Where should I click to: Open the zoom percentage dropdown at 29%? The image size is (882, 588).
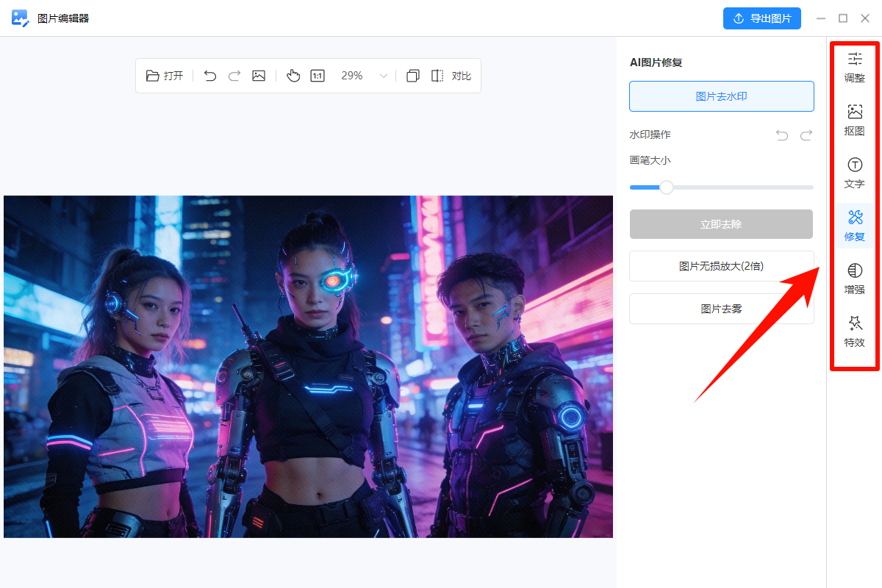(383, 75)
